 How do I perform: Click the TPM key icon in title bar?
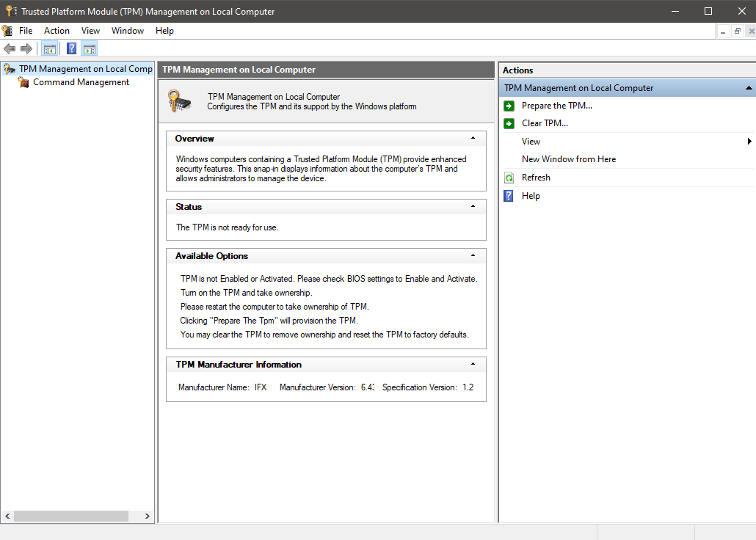coord(11,11)
